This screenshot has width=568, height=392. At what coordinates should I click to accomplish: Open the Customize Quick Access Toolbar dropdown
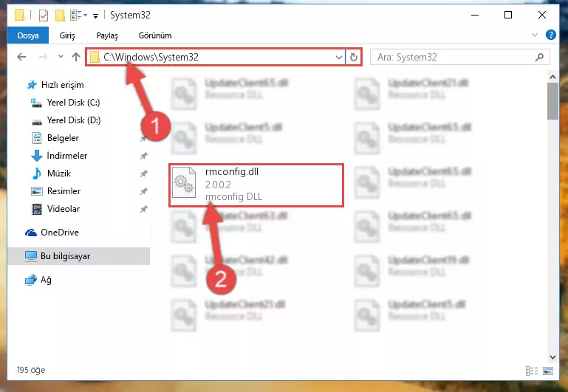point(95,16)
